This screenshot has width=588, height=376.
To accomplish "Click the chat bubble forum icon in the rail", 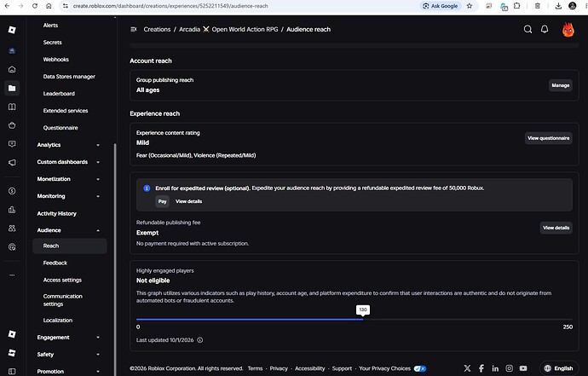I will click(12, 144).
